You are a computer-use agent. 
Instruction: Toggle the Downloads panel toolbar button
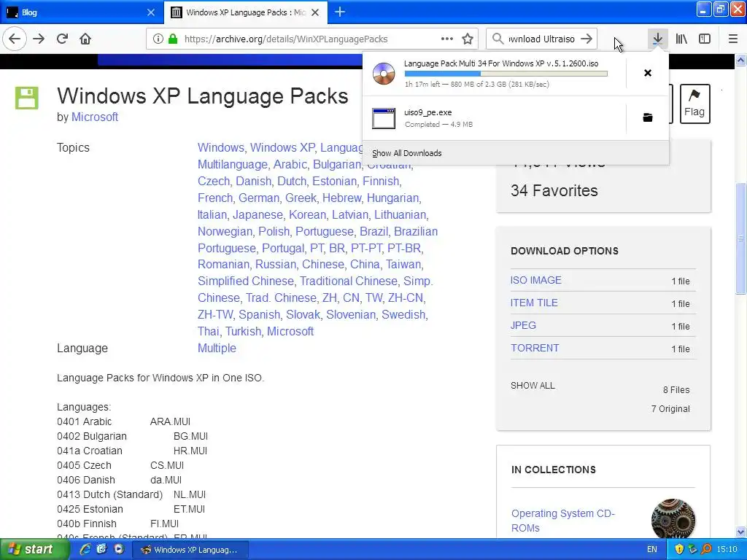657,39
